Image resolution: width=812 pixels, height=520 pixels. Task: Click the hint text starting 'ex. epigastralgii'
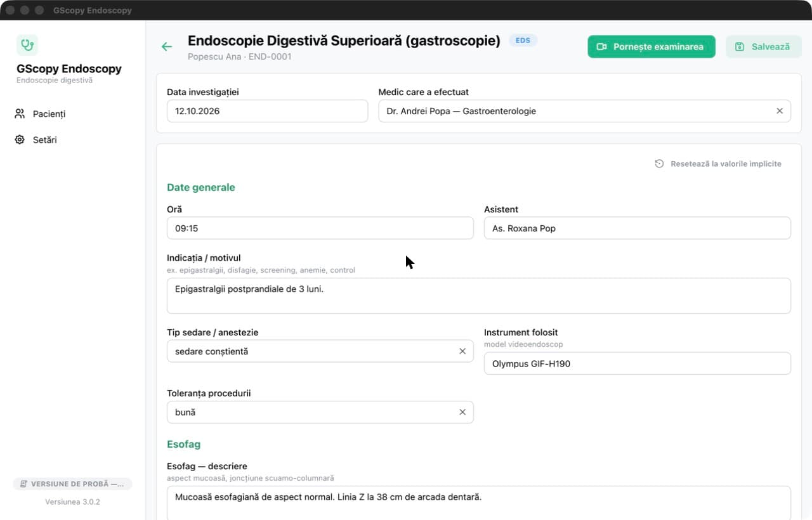tap(261, 270)
